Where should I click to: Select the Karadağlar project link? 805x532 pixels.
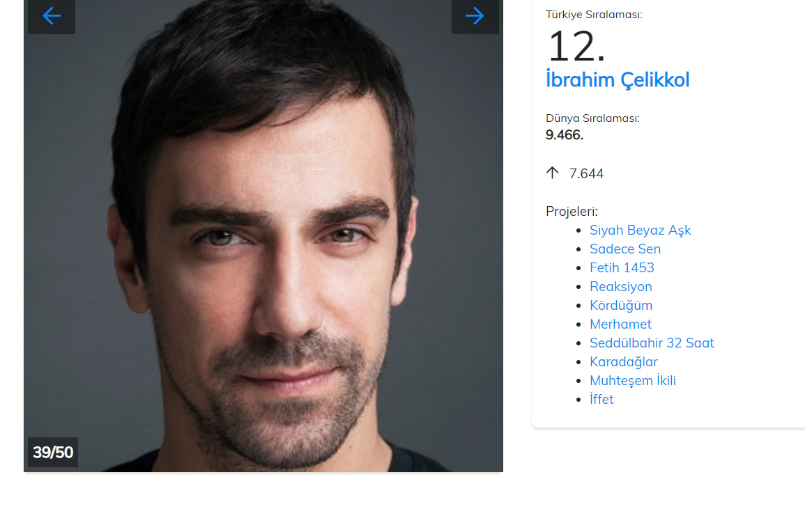click(x=623, y=361)
